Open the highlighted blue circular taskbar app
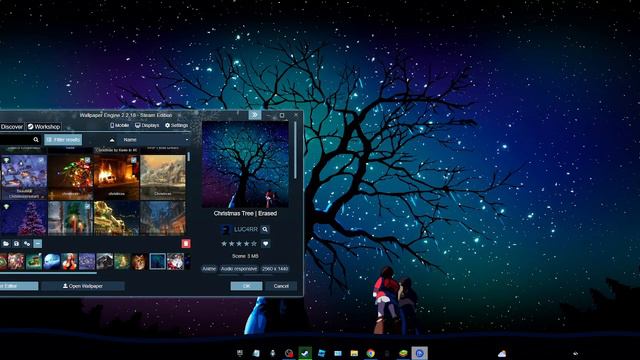This screenshot has height=360, width=640. click(419, 353)
